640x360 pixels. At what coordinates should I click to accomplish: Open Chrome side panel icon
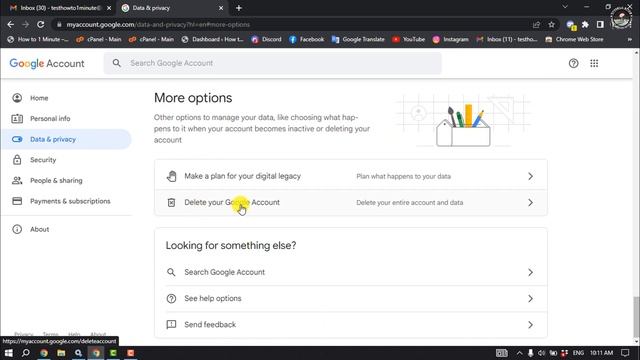[600, 24]
